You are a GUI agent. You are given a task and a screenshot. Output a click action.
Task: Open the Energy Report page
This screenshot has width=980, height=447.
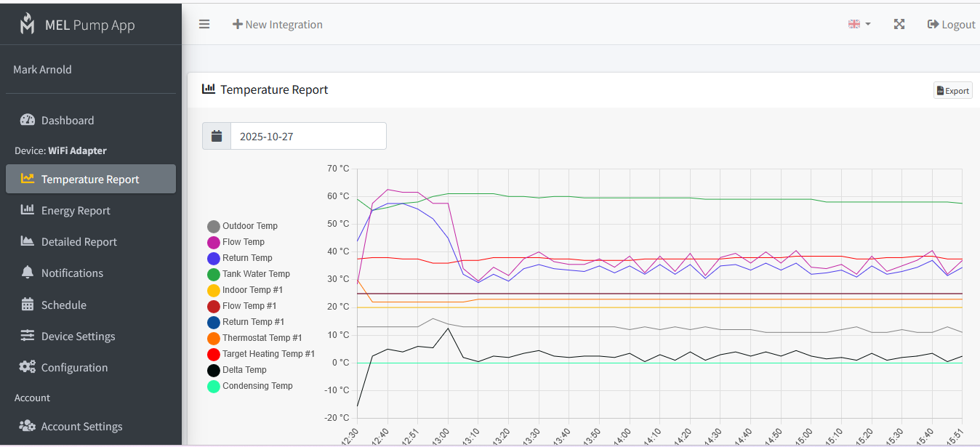pyautogui.click(x=76, y=211)
